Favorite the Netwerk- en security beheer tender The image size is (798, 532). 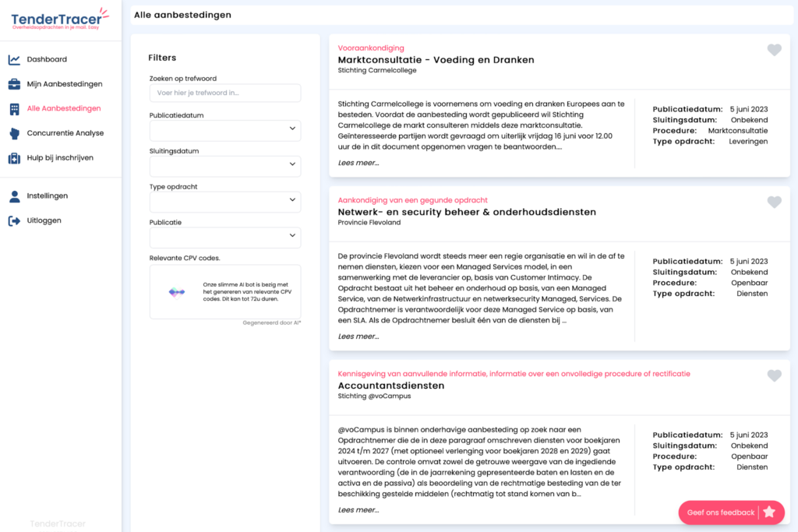[x=774, y=202]
